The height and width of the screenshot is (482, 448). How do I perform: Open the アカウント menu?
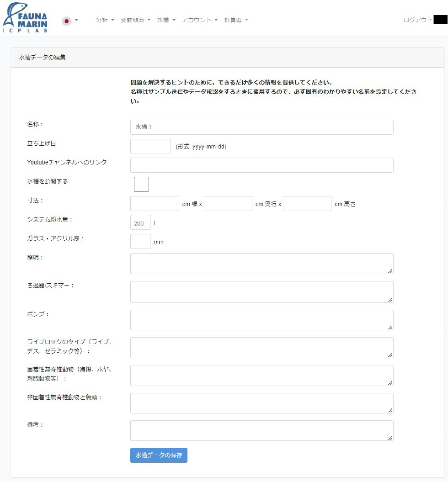200,20
